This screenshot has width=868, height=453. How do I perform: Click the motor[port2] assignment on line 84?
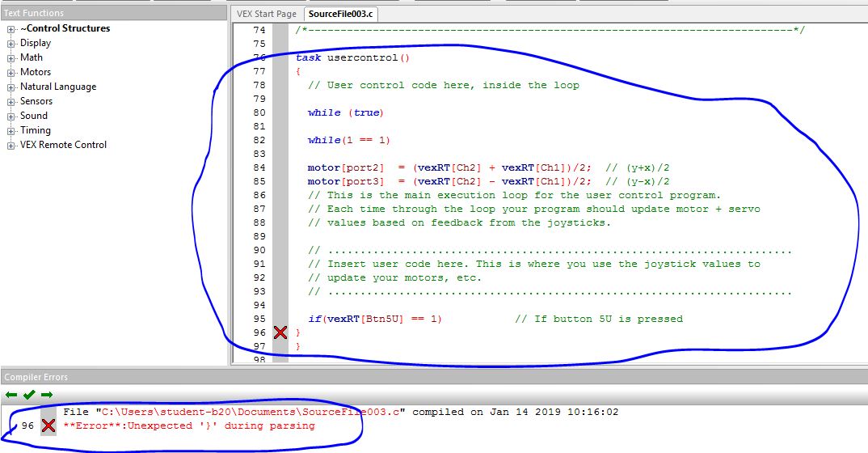tap(449, 167)
